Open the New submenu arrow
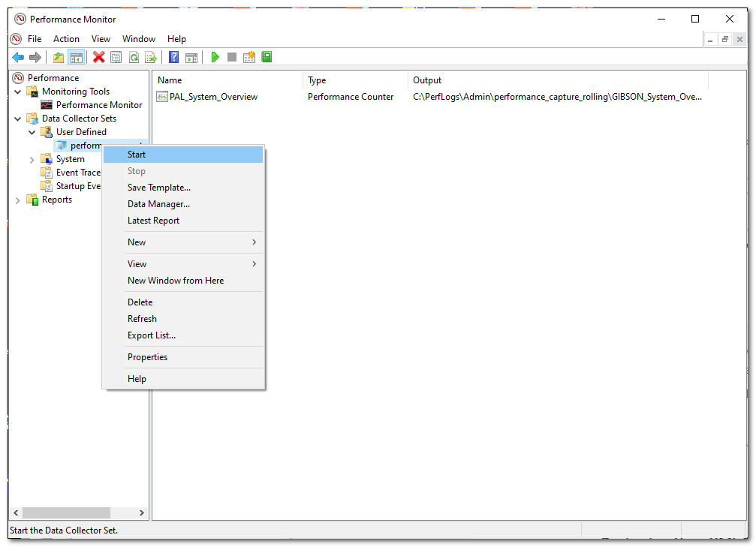 click(254, 242)
